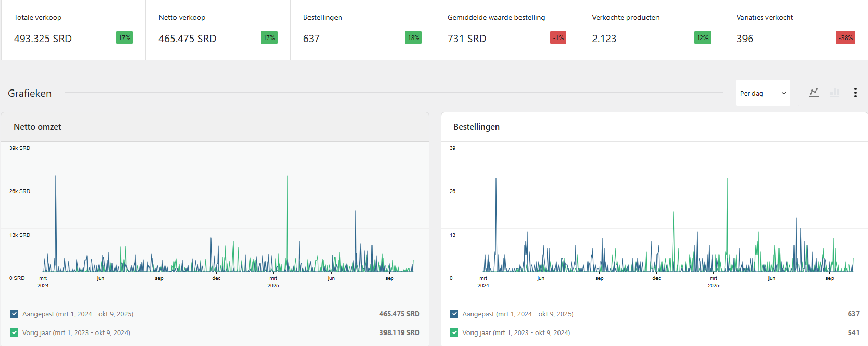Uncheck Vorig jaar in Netto omzet chart
868x346 pixels.
[x=14, y=332]
